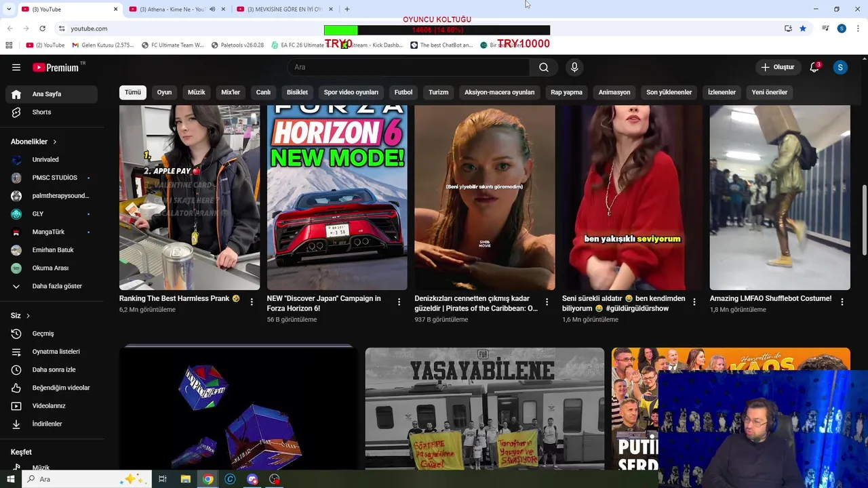The width and height of the screenshot is (868, 488).
Task: Open Videolarınız in the sidebar
Action: 52,406
